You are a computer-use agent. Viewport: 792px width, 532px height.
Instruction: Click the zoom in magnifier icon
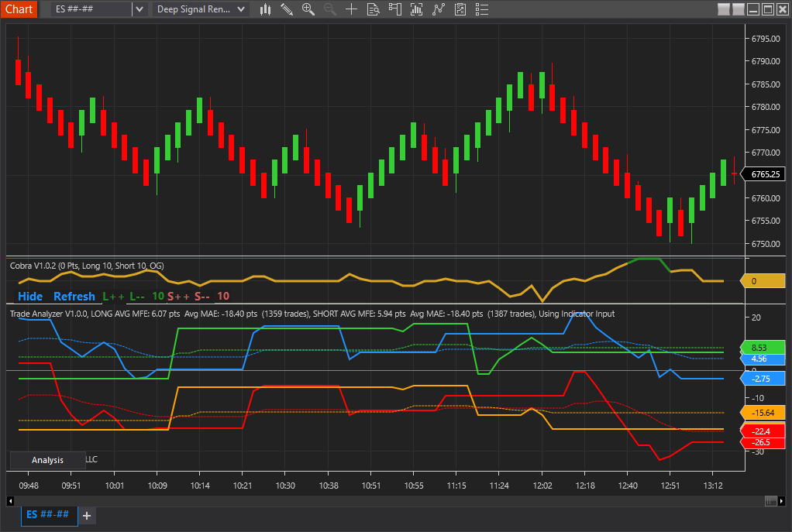coord(308,9)
